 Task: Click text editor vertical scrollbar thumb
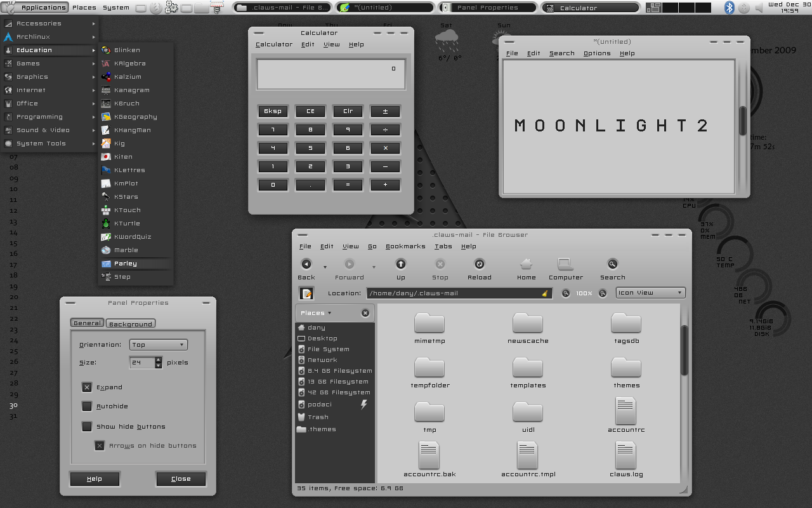click(x=743, y=121)
